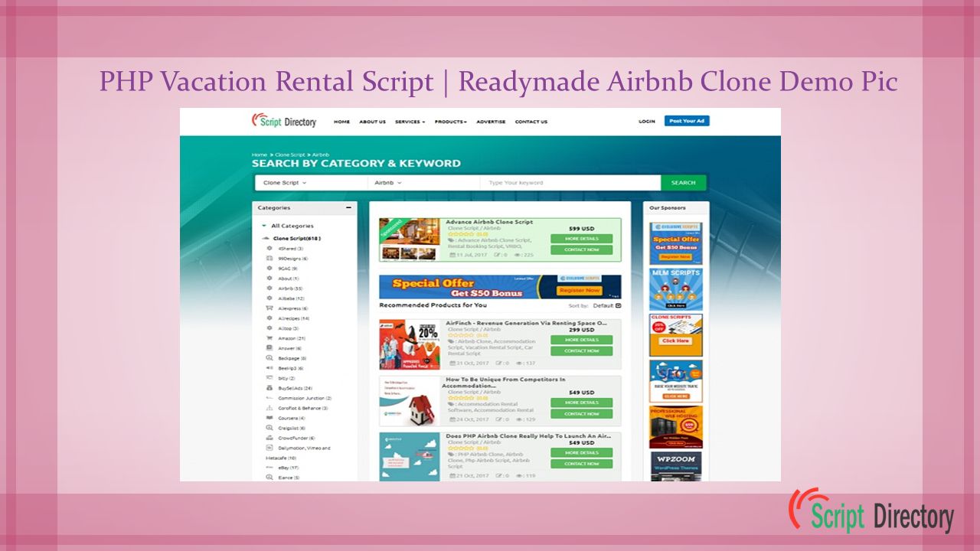Click the icon beside Coroflot & Behance
This screenshot has height=551, width=980.
pos(269,408)
